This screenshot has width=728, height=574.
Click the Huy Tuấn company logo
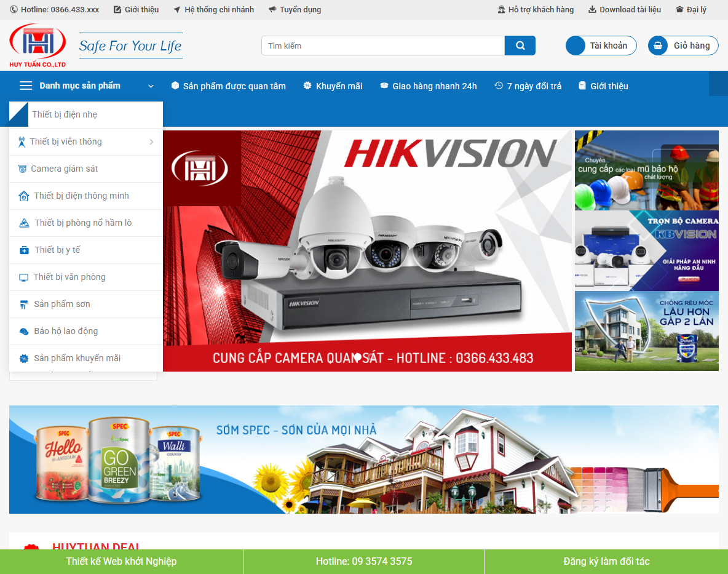click(37, 44)
